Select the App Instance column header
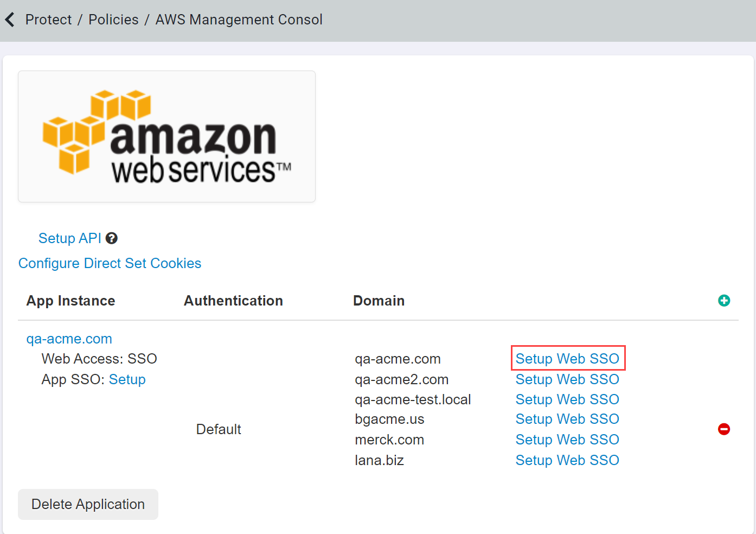 71,301
